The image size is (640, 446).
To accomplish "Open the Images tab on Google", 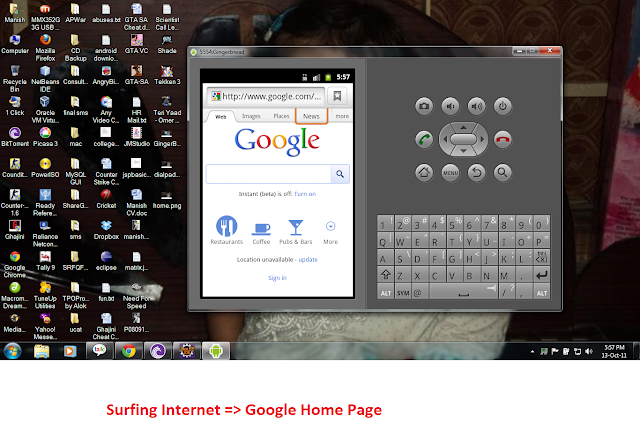I will pos(251,116).
